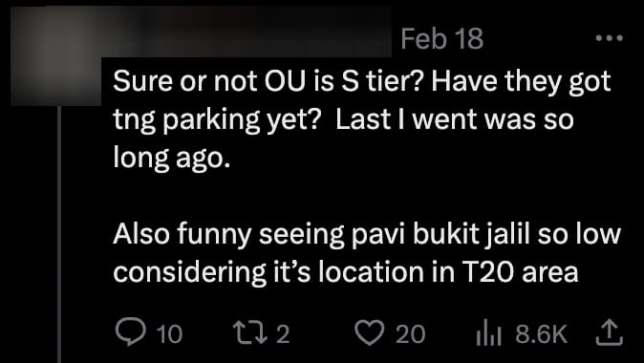Click the repost count 2

[283, 334]
